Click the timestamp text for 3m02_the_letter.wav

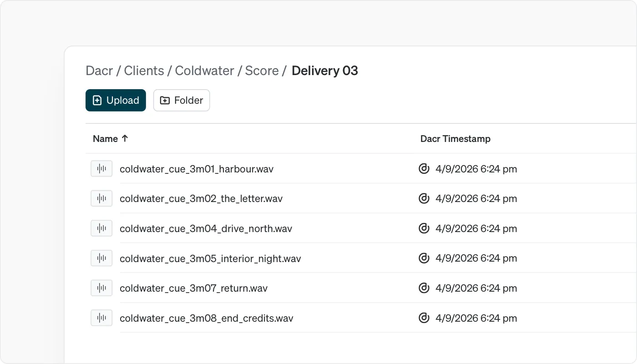(x=476, y=199)
